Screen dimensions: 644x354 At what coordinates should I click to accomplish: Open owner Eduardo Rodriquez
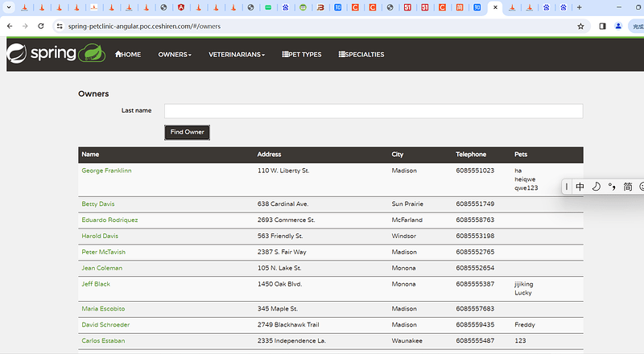(x=109, y=220)
